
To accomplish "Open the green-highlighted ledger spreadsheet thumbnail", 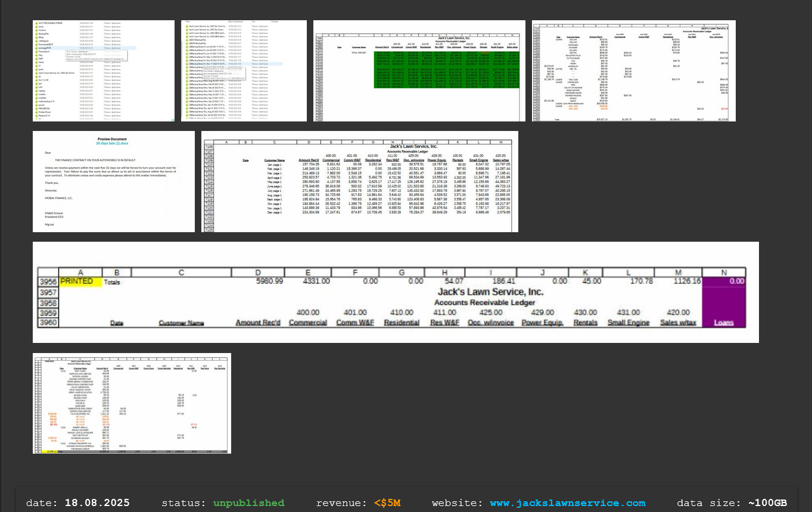I will [x=419, y=71].
